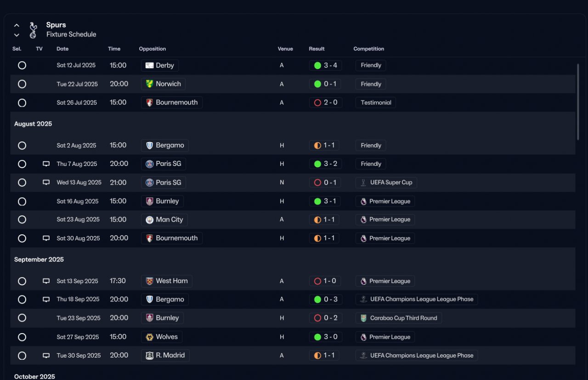The width and height of the screenshot is (588, 380).
Task: Click the up chevron beside Spurs
Action: [x=17, y=25]
